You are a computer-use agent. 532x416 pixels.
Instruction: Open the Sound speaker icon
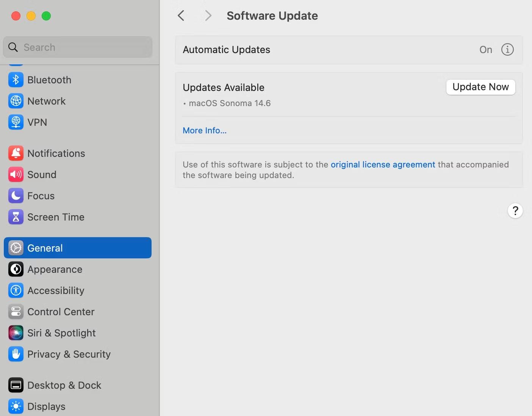pyautogui.click(x=16, y=175)
